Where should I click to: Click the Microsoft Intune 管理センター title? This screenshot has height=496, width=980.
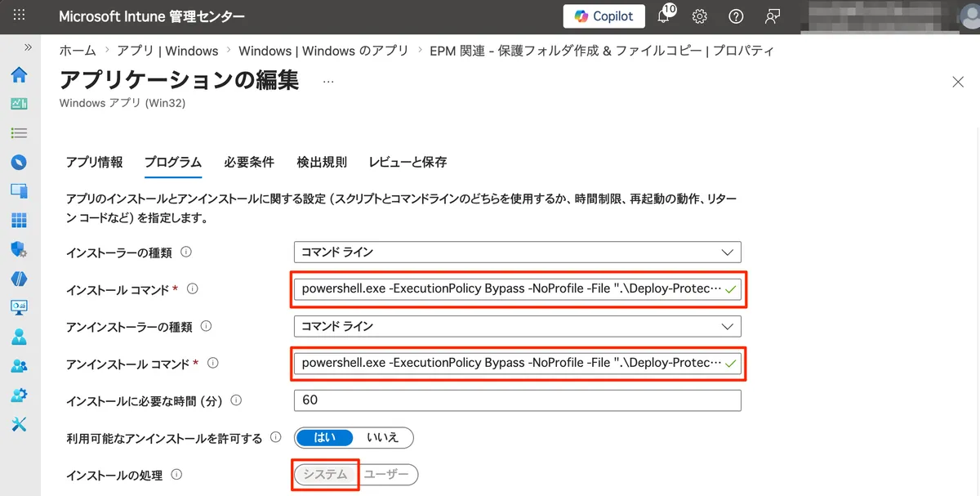click(x=152, y=16)
